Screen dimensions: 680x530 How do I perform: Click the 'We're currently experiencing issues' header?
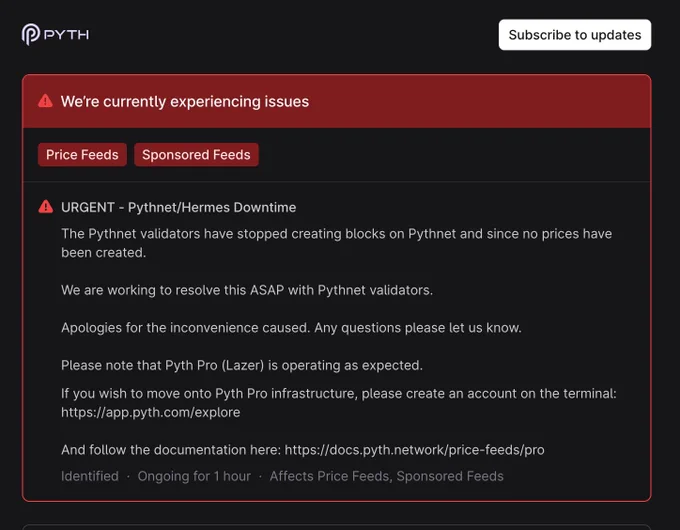pyautogui.click(x=185, y=101)
